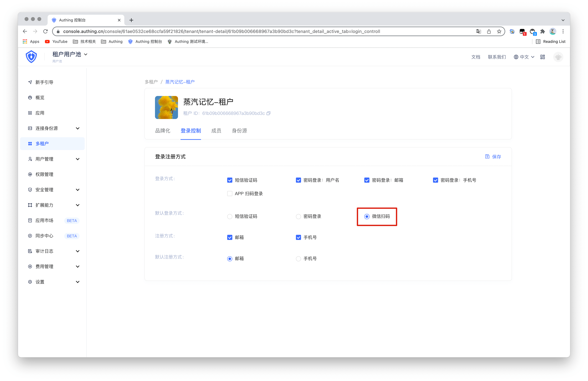Enable APP 扫码登录 checkbox

pos(230,194)
